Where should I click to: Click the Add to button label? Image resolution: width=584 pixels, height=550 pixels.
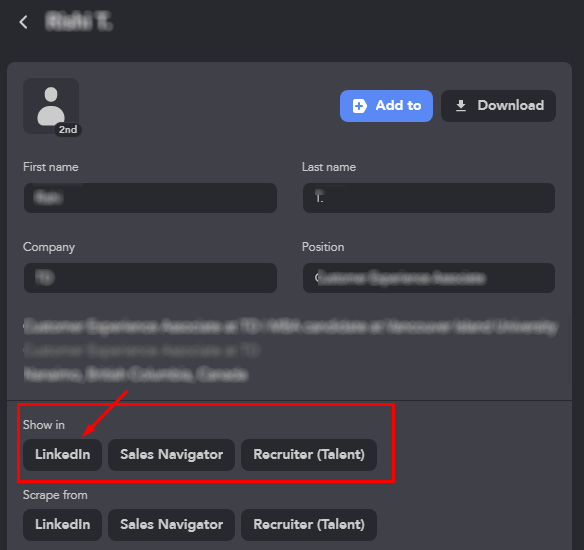pyautogui.click(x=398, y=105)
